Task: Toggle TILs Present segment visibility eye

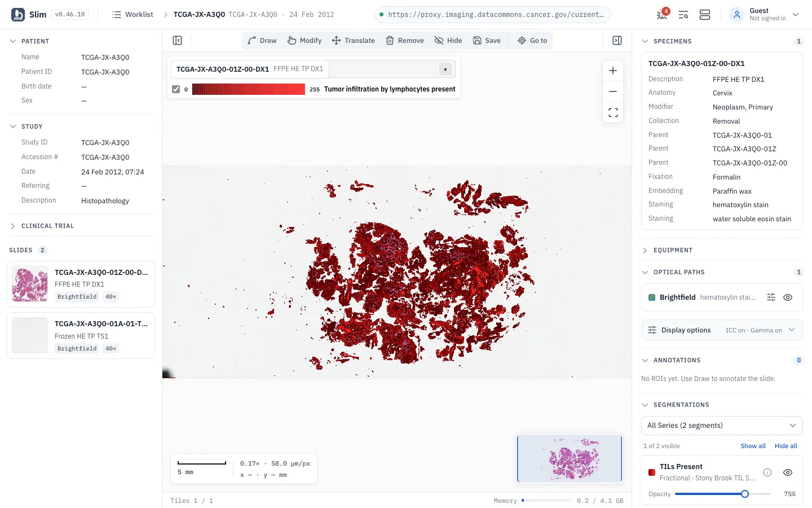Action: pos(788,472)
